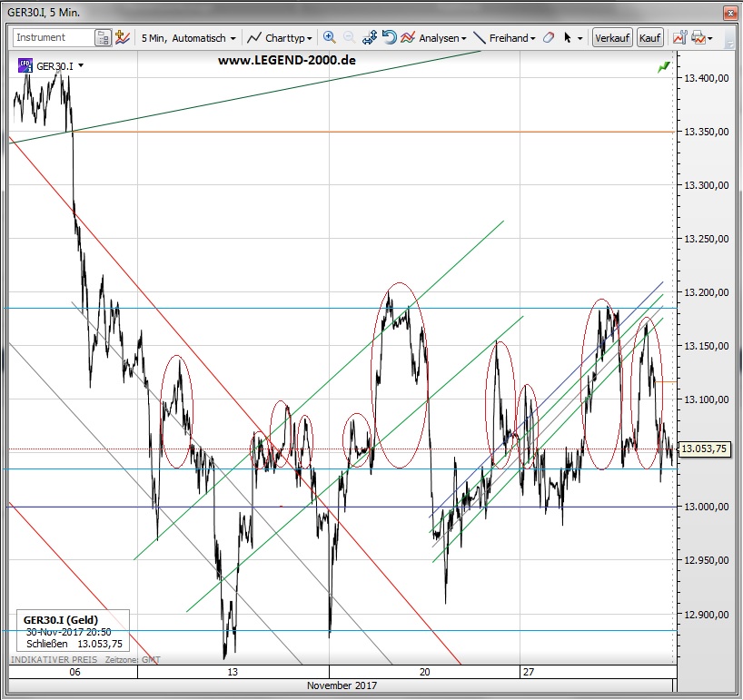The image size is (743, 700).
Task: Click the 13.053,75 current price label
Action: pyautogui.click(x=706, y=449)
